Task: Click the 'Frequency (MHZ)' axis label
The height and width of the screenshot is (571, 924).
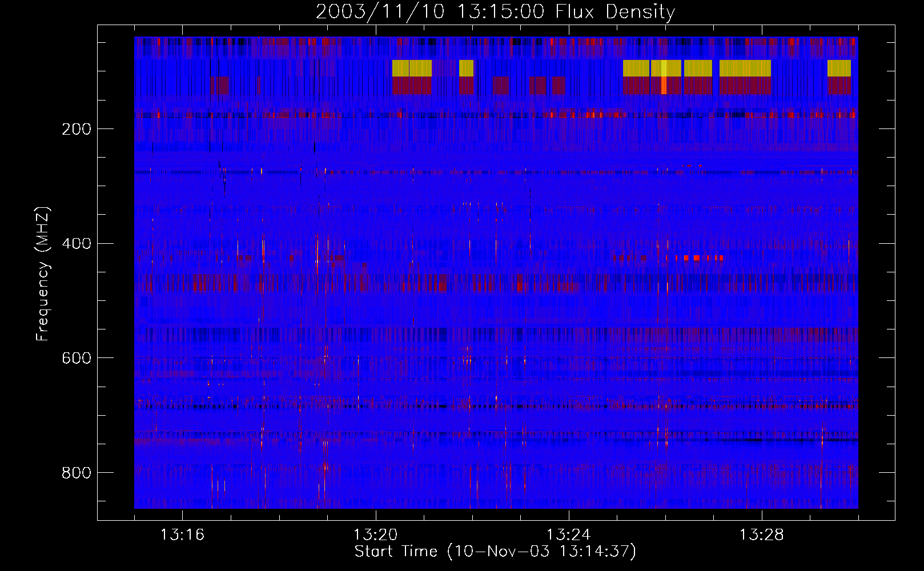Action: (x=43, y=274)
